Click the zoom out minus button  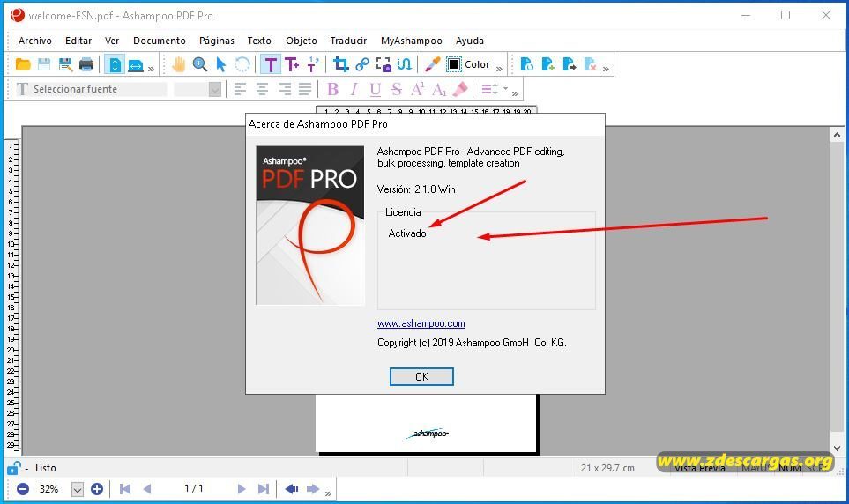23,489
